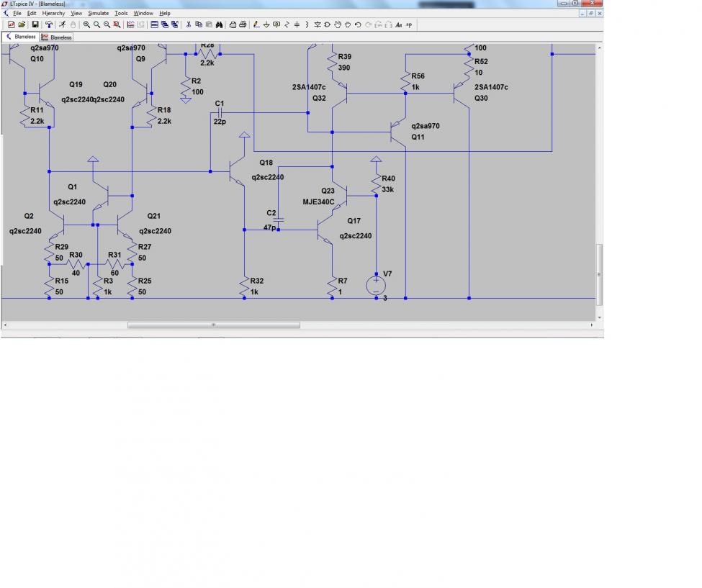Click the Run simulation icon
The height and width of the screenshot is (588, 702).
pos(62,24)
